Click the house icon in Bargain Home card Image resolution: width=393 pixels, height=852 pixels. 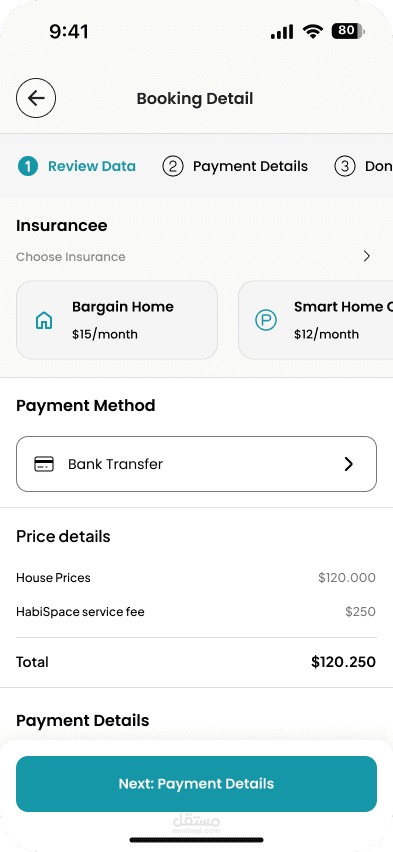pyautogui.click(x=44, y=321)
